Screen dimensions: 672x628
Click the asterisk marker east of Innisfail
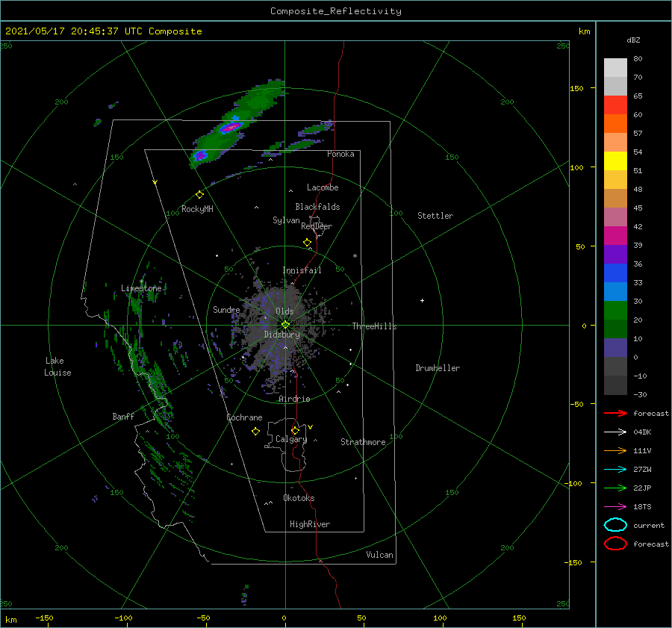click(x=355, y=256)
